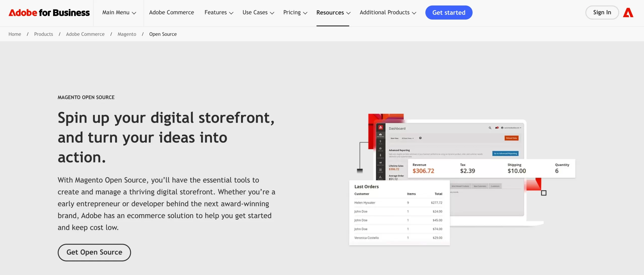
Task: Click the $74.00 John Doe total
Action: [x=437, y=229]
